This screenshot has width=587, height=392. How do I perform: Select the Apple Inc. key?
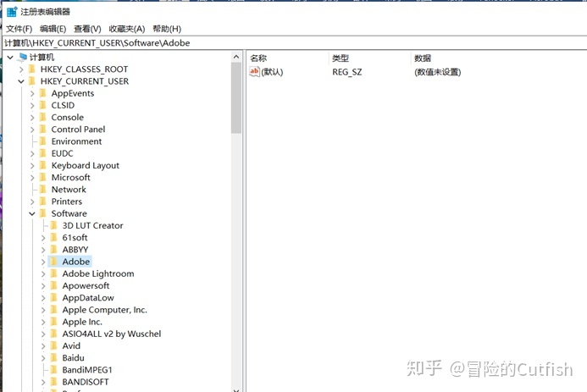(x=82, y=322)
